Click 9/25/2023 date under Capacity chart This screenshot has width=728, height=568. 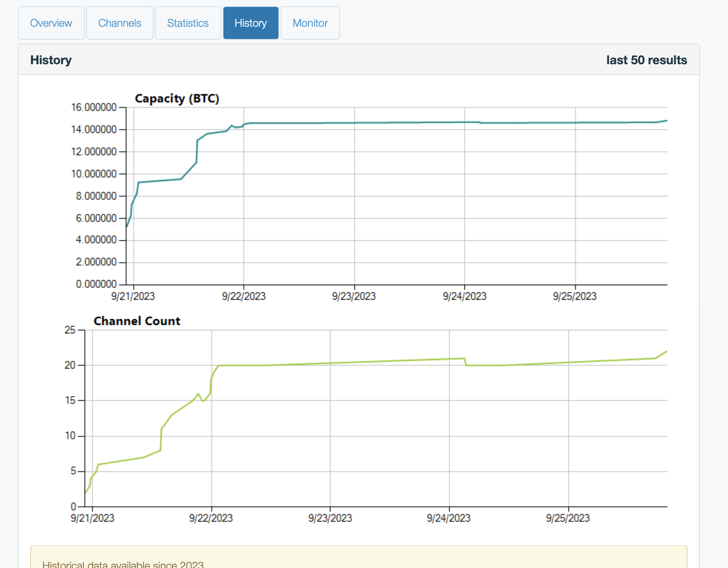click(x=575, y=296)
